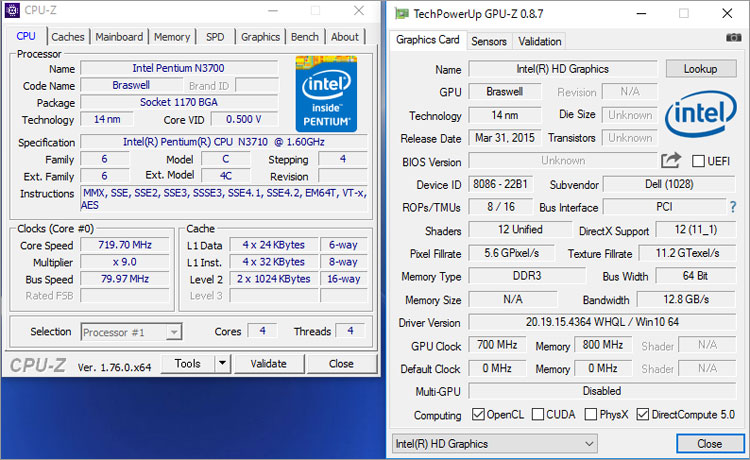Screen dimensions: 750x460
Task: Switch to the Mainboard tab
Action: click(x=119, y=37)
